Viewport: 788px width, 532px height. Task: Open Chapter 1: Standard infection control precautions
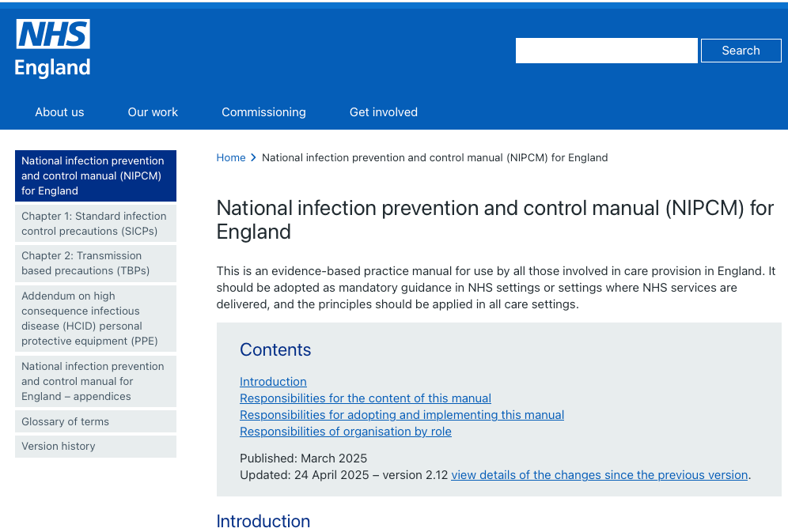(96, 224)
